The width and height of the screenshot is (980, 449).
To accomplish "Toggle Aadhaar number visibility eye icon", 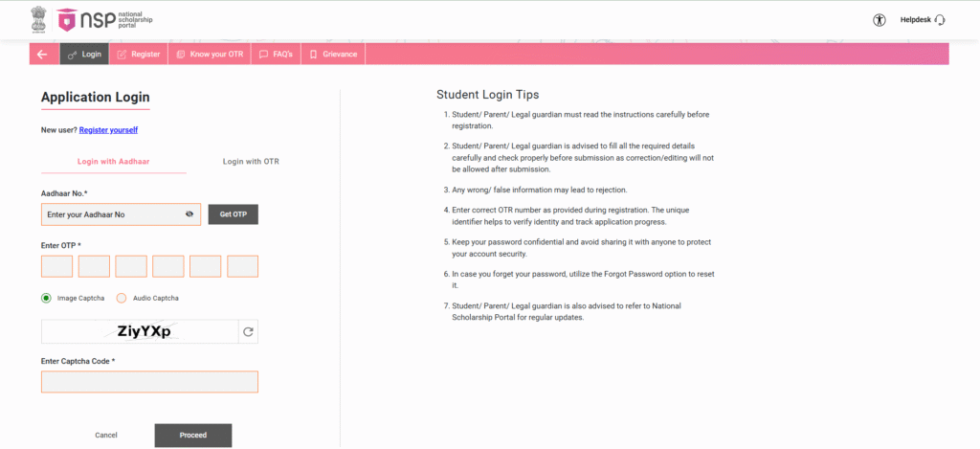I will tap(189, 214).
